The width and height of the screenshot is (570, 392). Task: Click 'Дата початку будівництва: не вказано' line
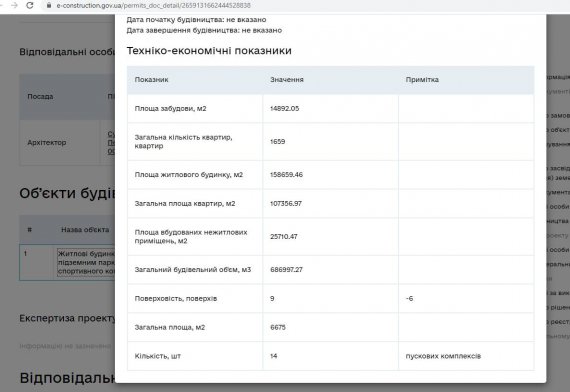click(x=196, y=20)
